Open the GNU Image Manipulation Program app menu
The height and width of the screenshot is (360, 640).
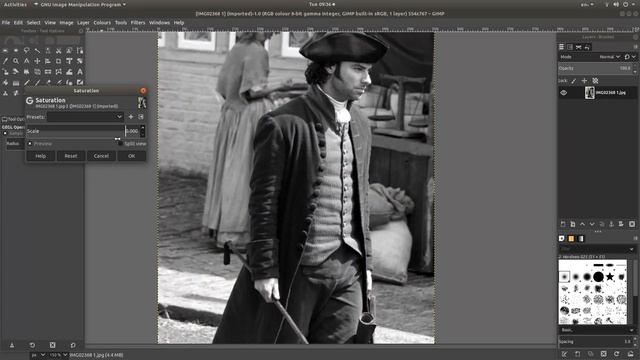(79, 4)
